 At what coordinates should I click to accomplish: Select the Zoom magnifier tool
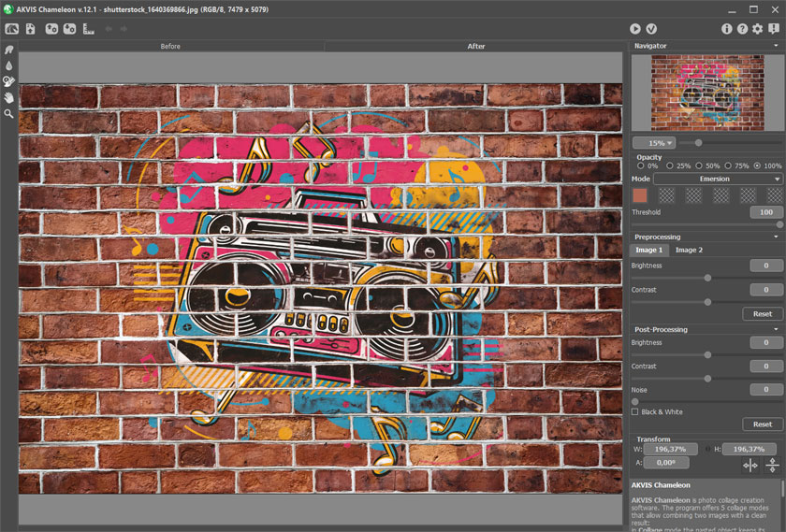point(9,114)
